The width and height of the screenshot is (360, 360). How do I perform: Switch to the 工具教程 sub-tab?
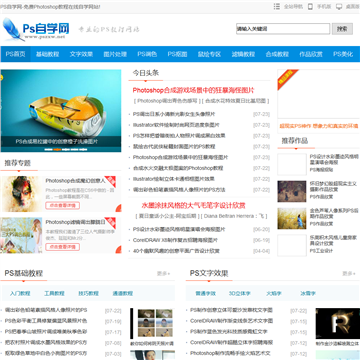[x=54, y=293]
